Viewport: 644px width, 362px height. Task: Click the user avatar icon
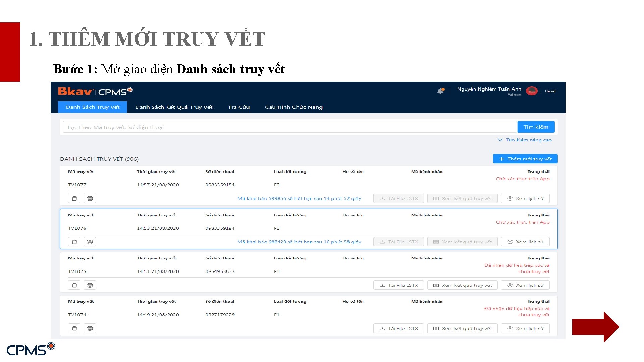[532, 91]
